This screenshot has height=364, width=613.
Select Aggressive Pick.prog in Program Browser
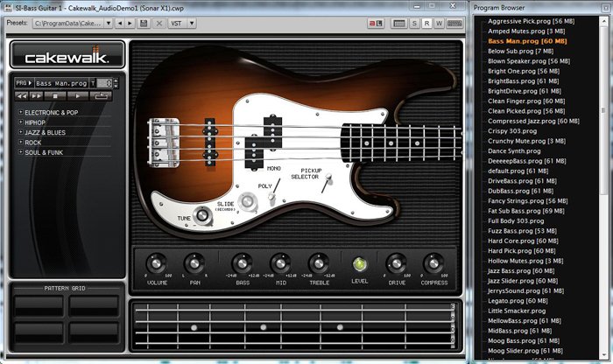point(531,21)
